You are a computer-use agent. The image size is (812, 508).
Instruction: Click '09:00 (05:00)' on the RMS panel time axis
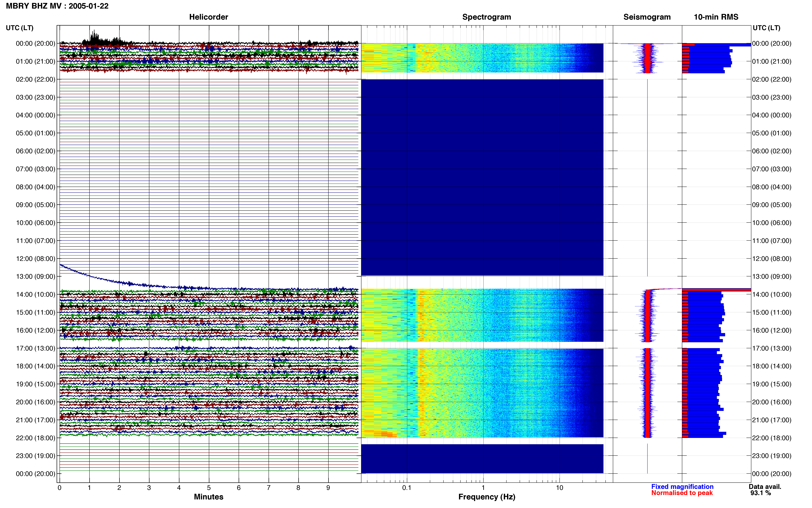tap(772, 205)
